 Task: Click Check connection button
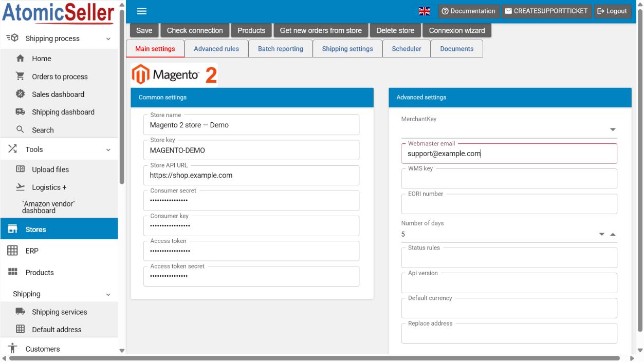click(195, 30)
